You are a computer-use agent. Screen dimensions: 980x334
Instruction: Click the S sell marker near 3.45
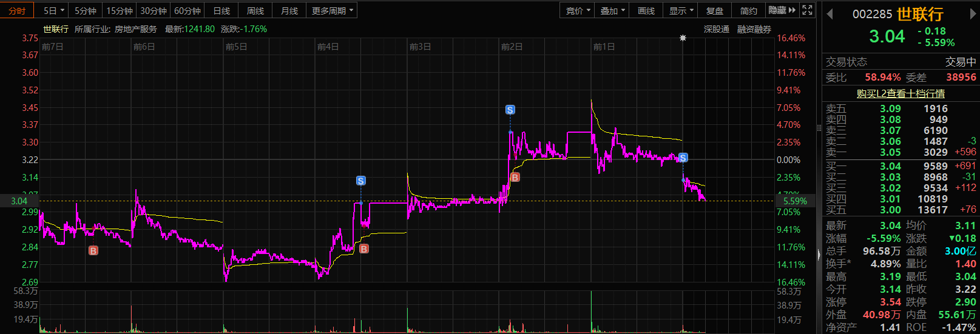pyautogui.click(x=510, y=110)
